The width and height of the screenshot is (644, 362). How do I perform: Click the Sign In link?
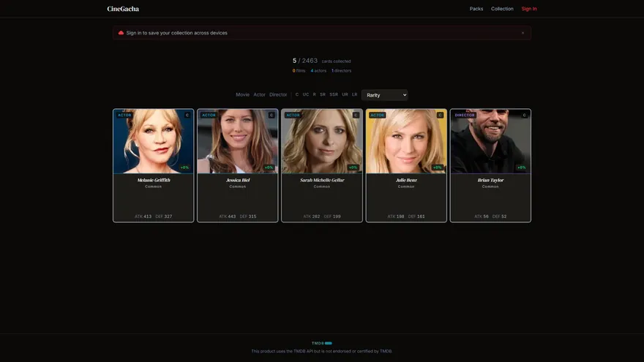coord(529,9)
